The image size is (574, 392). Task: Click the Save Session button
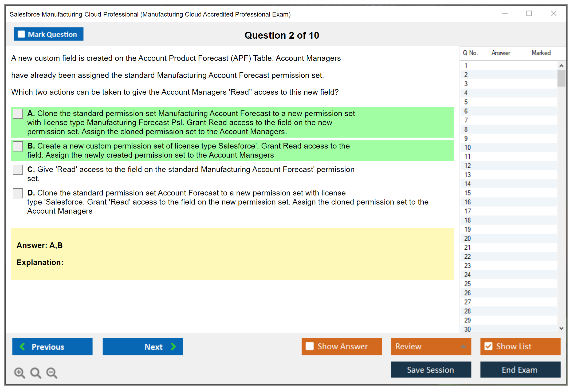pyautogui.click(x=431, y=370)
